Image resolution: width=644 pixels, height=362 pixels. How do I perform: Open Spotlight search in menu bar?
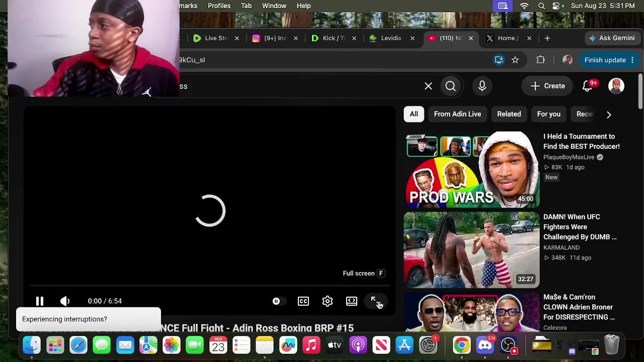pos(541,6)
